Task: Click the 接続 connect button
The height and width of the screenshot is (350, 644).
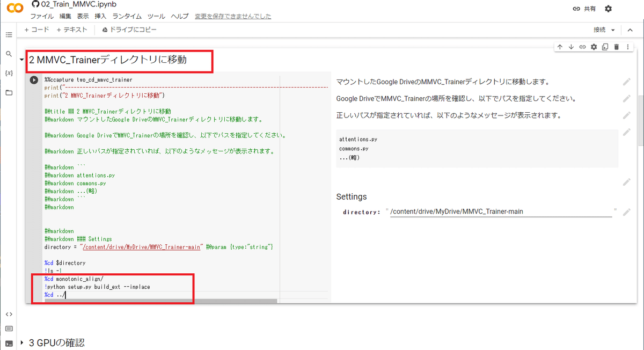Action: pos(599,30)
